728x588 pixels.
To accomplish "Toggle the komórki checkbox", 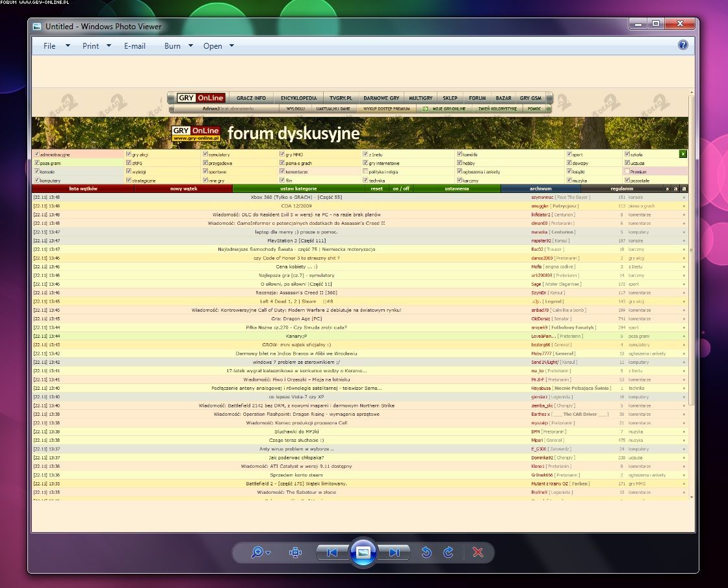I will pyautogui.click(x=459, y=154).
